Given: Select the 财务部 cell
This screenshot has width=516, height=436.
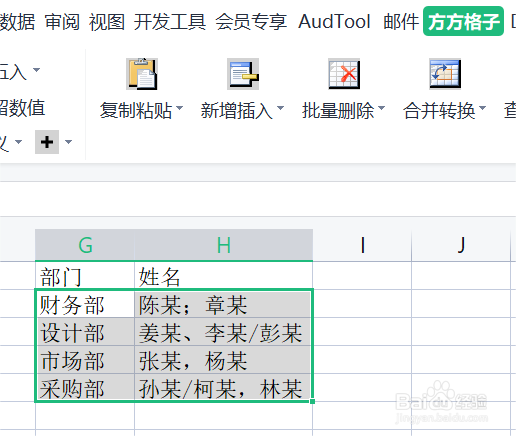Looking at the screenshot, I should [85, 304].
